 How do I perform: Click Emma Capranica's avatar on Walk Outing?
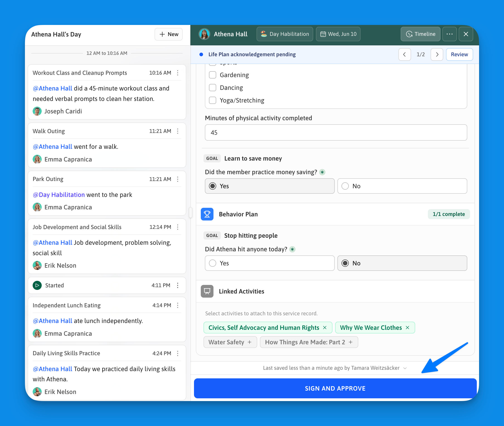37,159
